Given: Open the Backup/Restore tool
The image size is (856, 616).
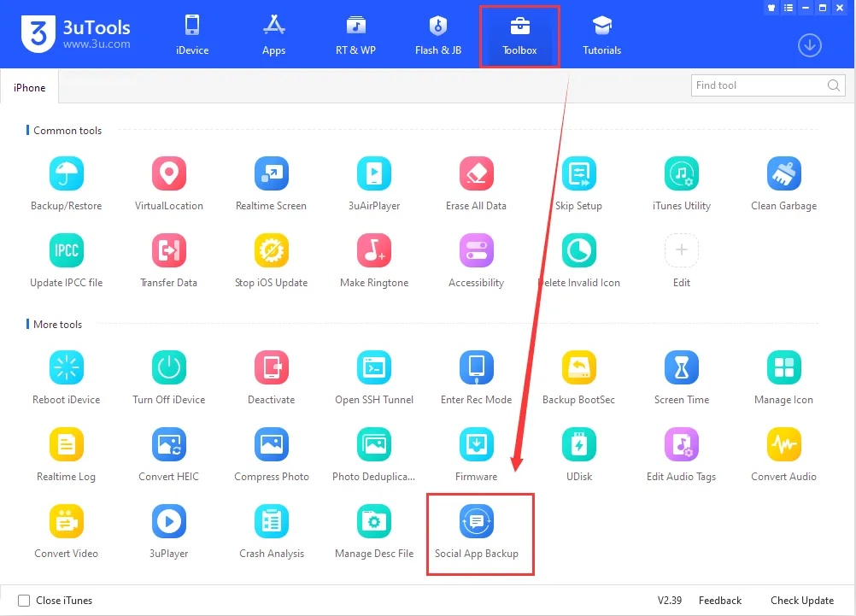Looking at the screenshot, I should point(66,173).
